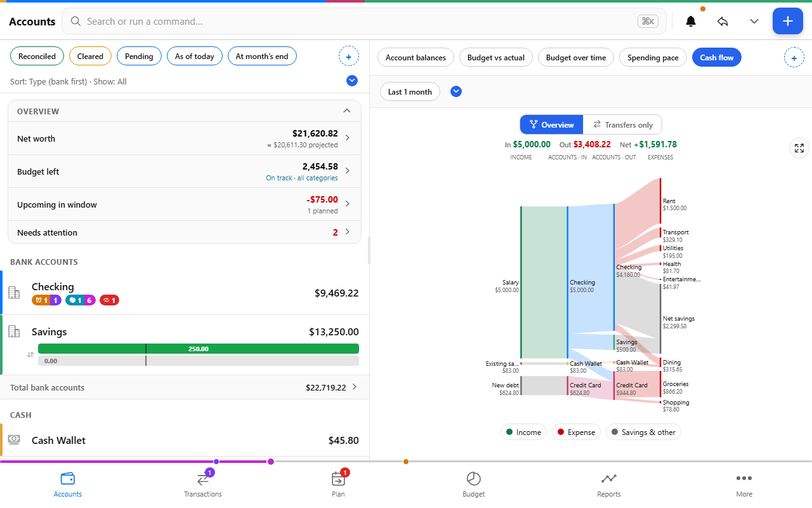The width and height of the screenshot is (812, 508).
Task: Expand the Total bank accounts row
Action: coord(185,387)
